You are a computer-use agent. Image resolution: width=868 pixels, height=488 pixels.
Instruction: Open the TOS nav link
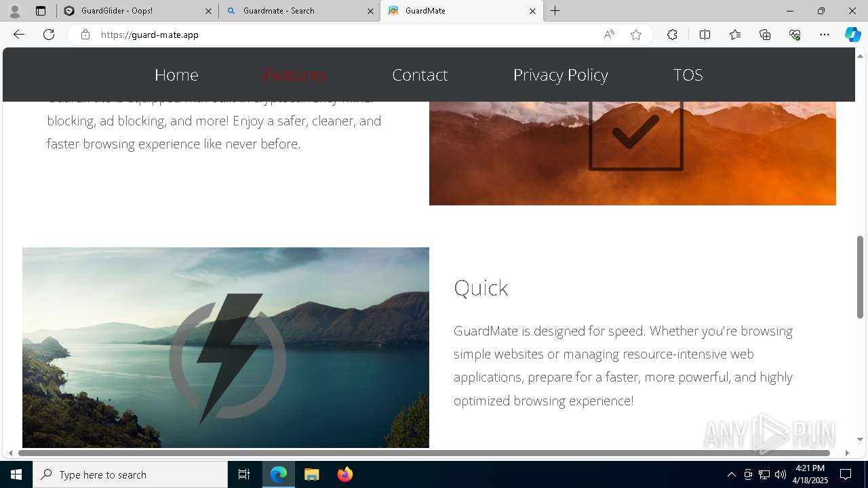coord(688,75)
